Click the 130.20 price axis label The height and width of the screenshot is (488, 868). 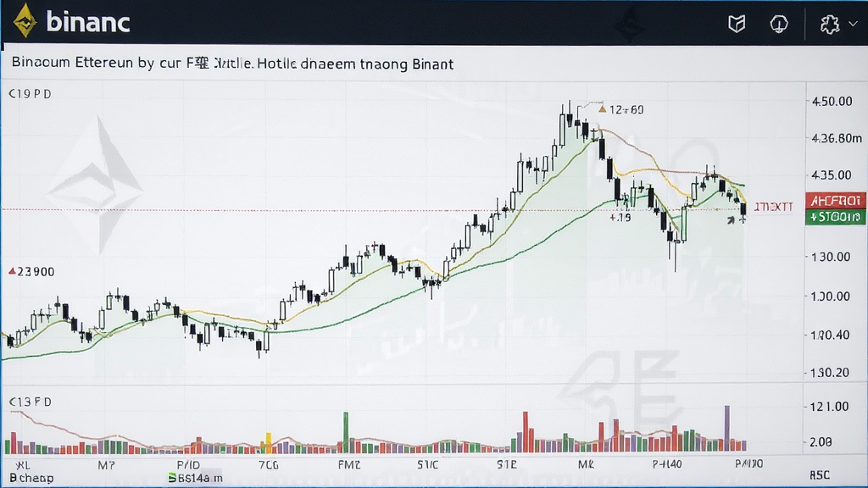click(830, 373)
